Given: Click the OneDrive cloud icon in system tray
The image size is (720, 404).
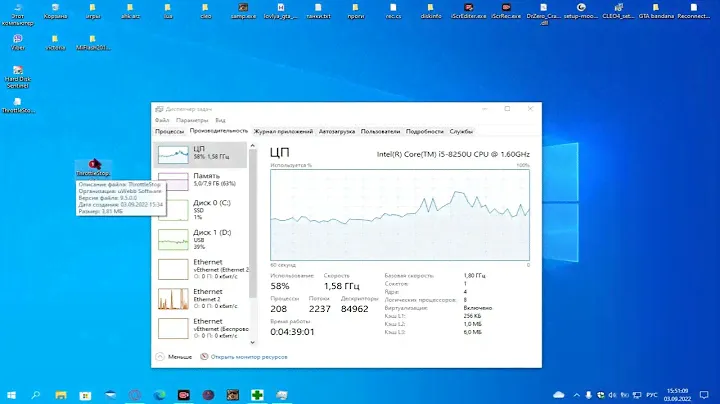Looking at the screenshot, I should [559, 394].
